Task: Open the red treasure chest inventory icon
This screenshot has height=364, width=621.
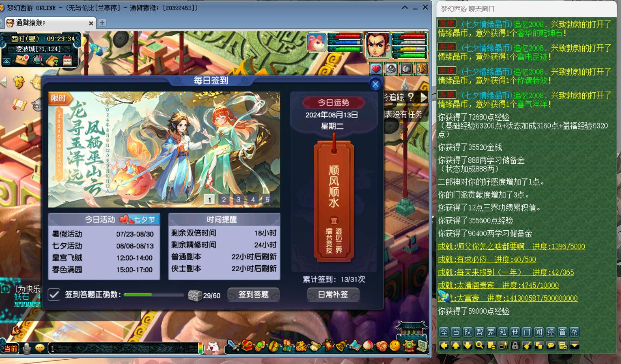Action: coord(247,345)
